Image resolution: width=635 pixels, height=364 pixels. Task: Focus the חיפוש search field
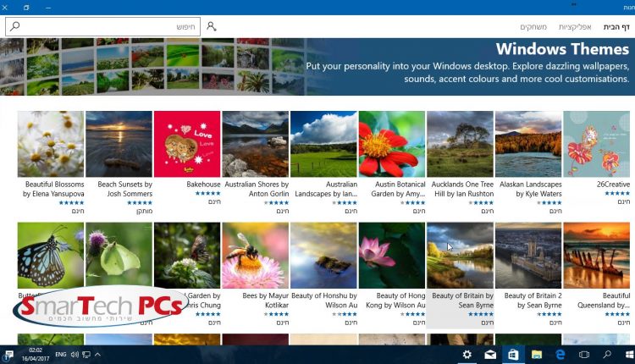[x=102, y=27]
